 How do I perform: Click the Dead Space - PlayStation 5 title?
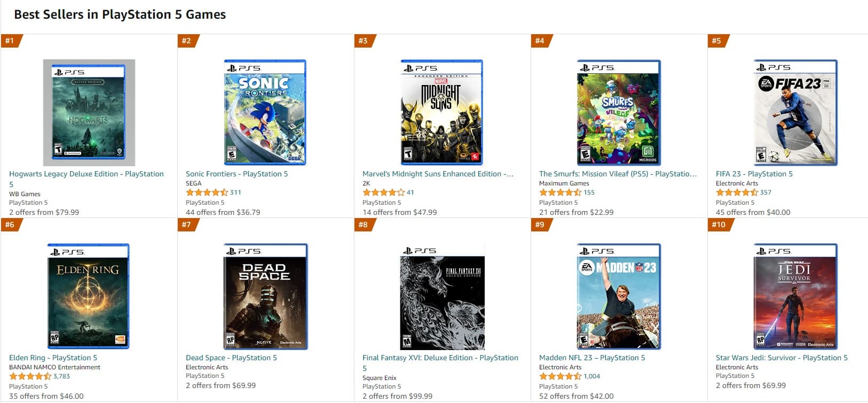(x=231, y=358)
